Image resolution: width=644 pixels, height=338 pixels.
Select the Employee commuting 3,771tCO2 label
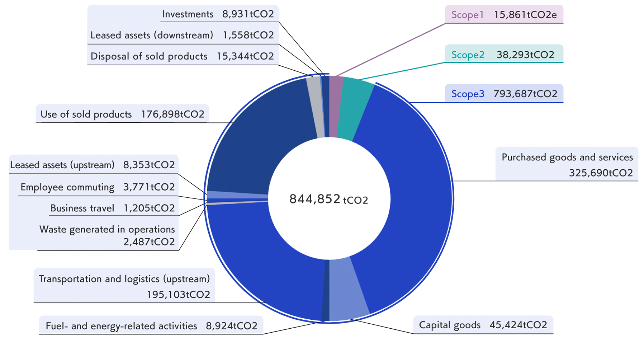click(98, 187)
